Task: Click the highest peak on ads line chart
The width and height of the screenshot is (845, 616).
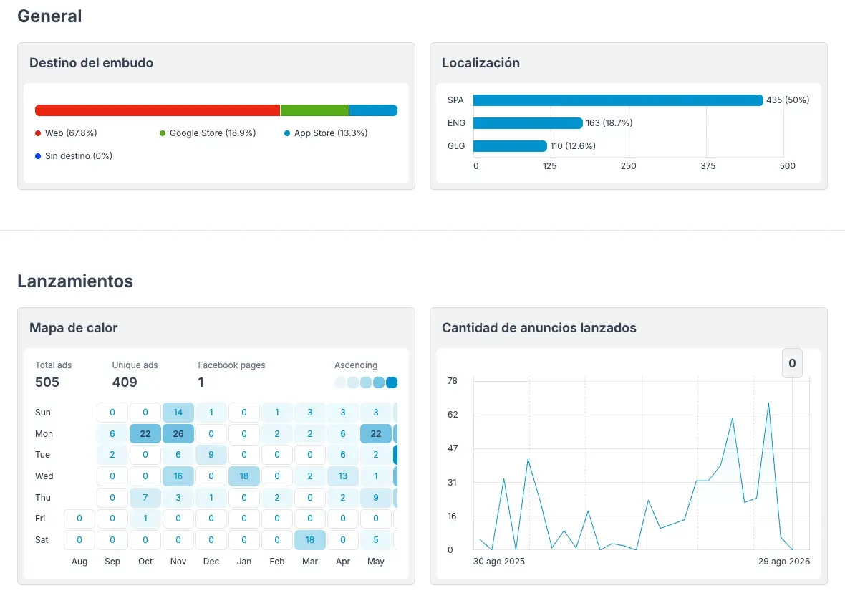Action: pos(768,403)
